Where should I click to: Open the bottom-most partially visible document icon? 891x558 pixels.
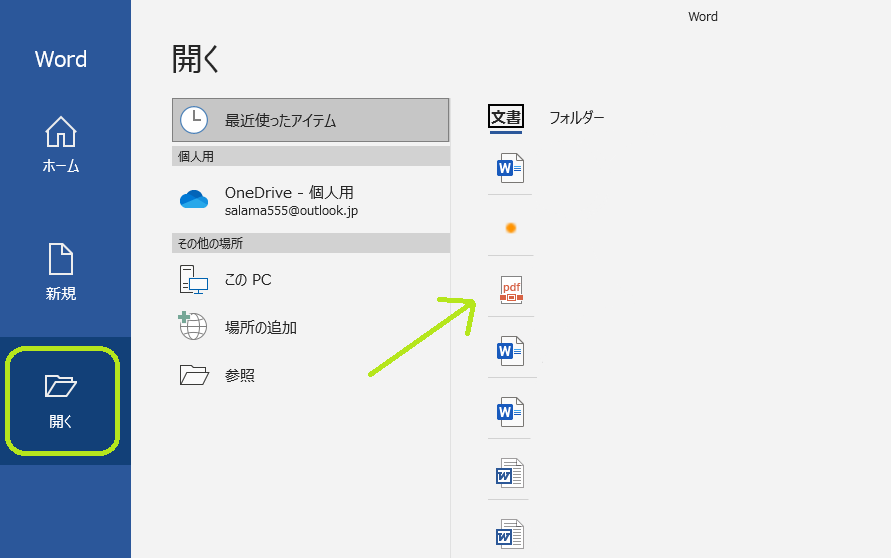(511, 534)
